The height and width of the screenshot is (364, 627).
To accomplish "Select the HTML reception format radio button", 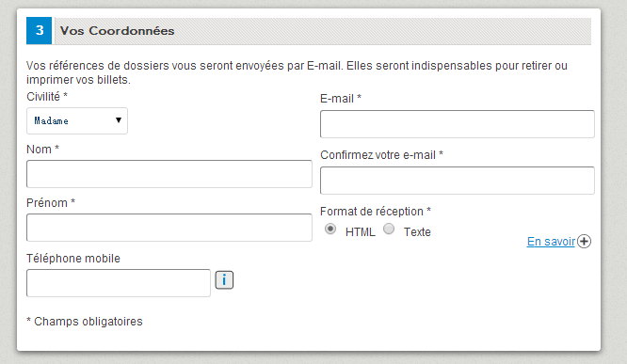I will tap(330, 229).
